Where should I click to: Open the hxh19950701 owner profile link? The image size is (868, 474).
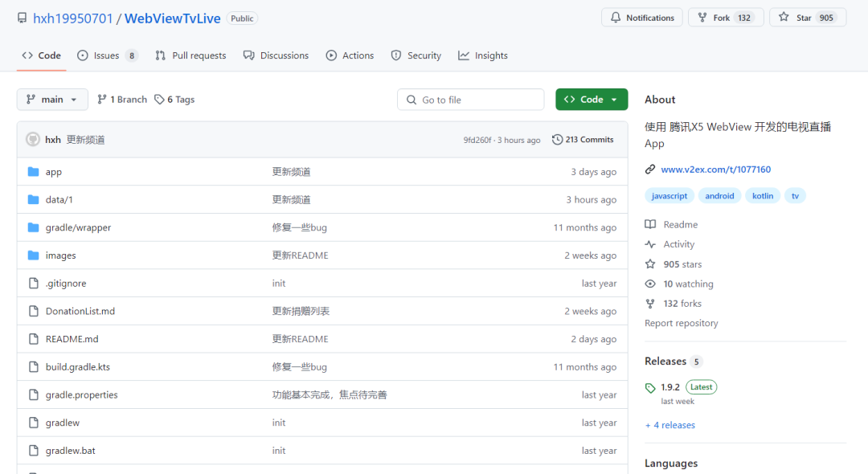[73, 18]
